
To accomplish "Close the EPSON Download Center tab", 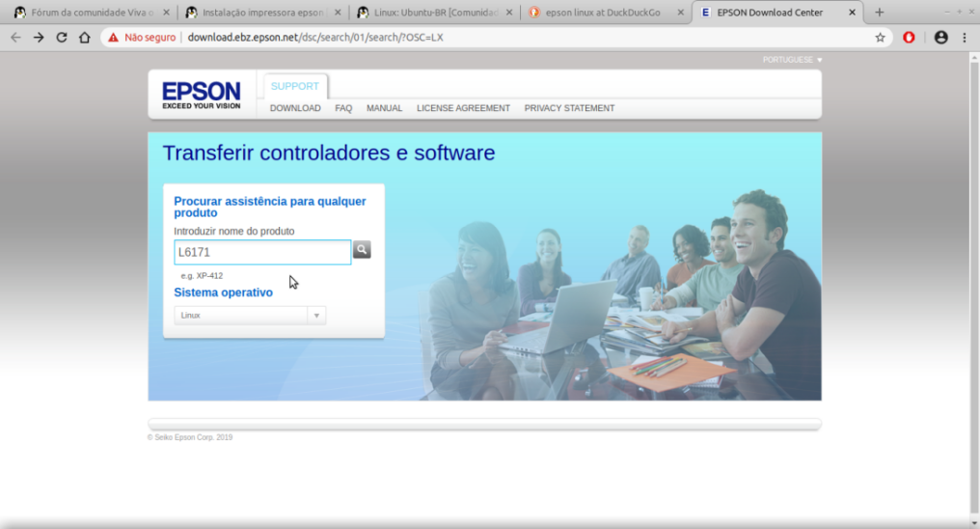I will pyautogui.click(x=852, y=12).
